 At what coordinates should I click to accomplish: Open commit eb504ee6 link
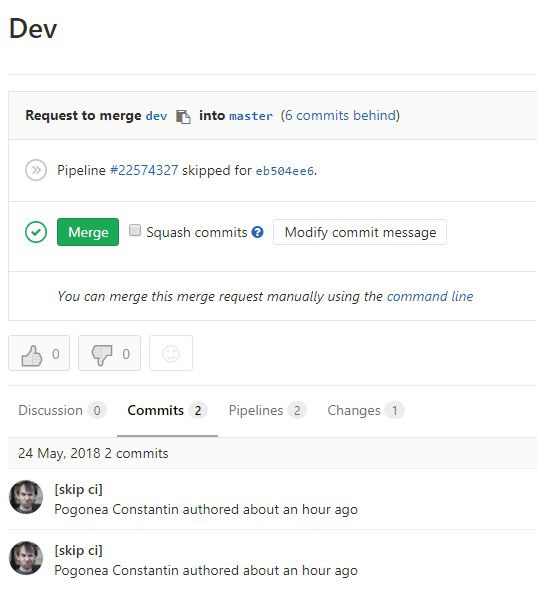point(285,171)
